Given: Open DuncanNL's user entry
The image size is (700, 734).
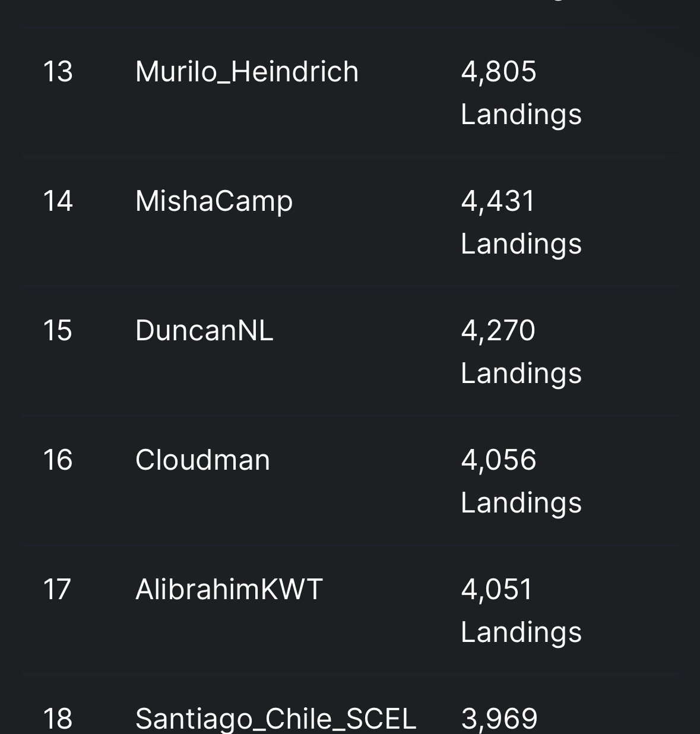Looking at the screenshot, I should 204,330.
